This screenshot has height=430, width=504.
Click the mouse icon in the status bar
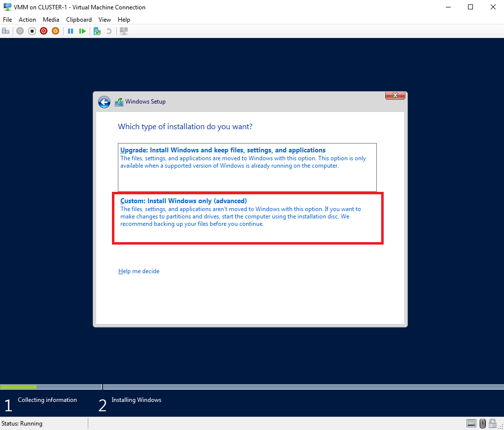pos(482,424)
